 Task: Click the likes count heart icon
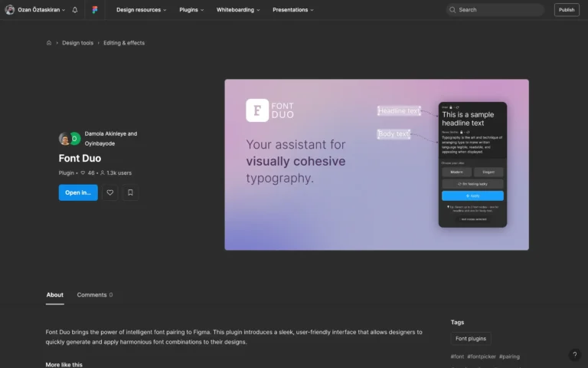click(83, 172)
